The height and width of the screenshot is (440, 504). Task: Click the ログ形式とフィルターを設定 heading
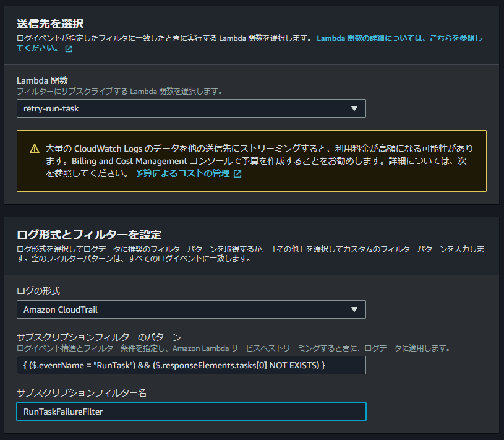coord(89,235)
